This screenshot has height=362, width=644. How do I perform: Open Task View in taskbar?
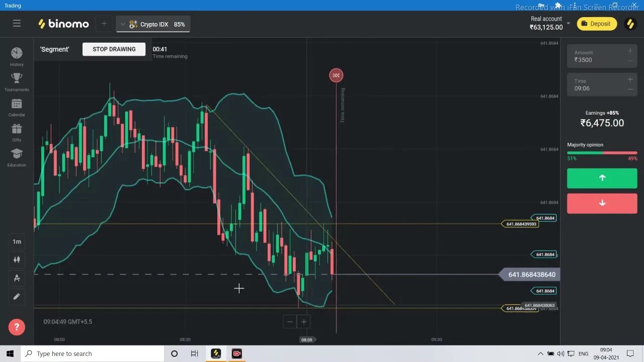click(x=194, y=353)
